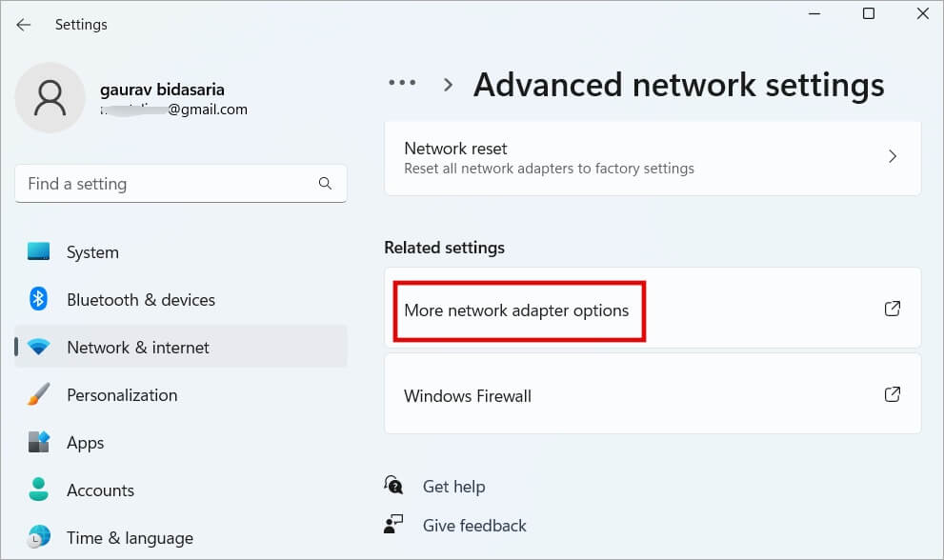
Task: Click the Related settings heading text
Action: point(444,248)
